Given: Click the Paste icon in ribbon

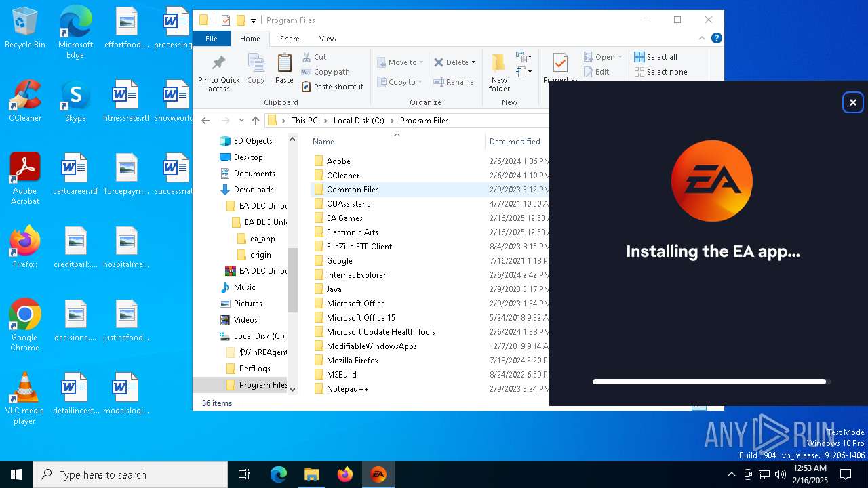Looking at the screenshot, I should pos(284,64).
